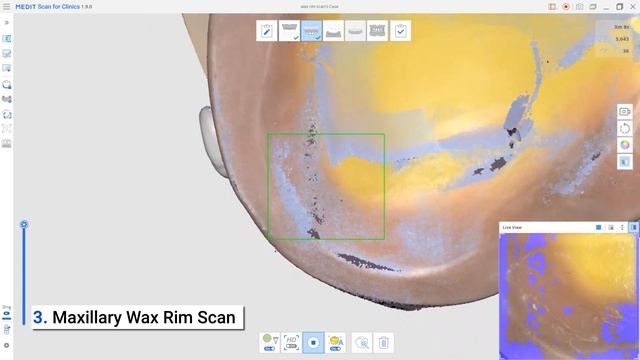The width and height of the screenshot is (640, 360).
Task: Click the dental arch icon in left sidebar
Action: tap(7, 99)
